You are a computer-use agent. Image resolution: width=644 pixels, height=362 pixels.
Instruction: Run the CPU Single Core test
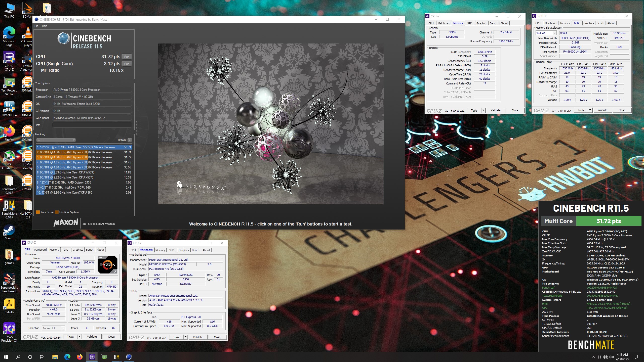point(127,64)
